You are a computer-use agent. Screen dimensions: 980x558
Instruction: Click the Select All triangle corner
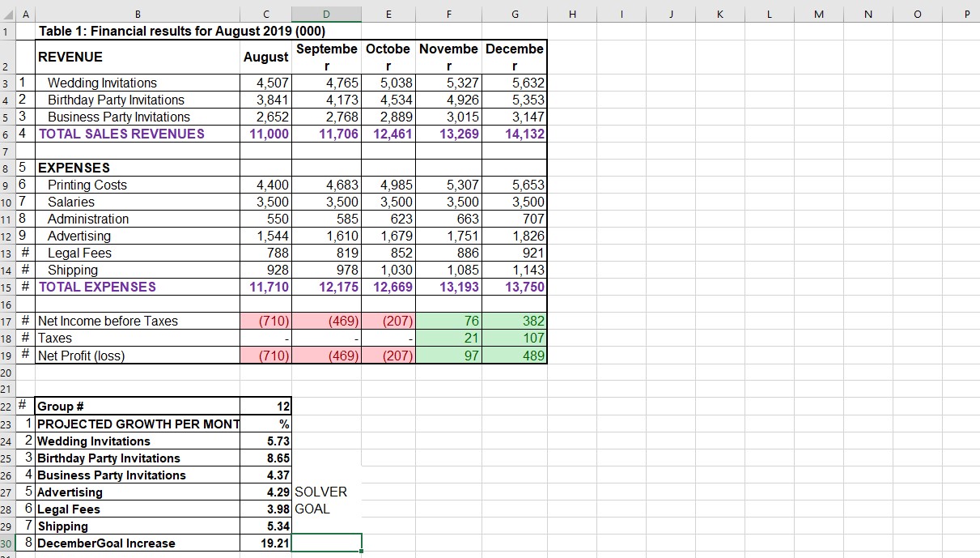click(x=8, y=14)
